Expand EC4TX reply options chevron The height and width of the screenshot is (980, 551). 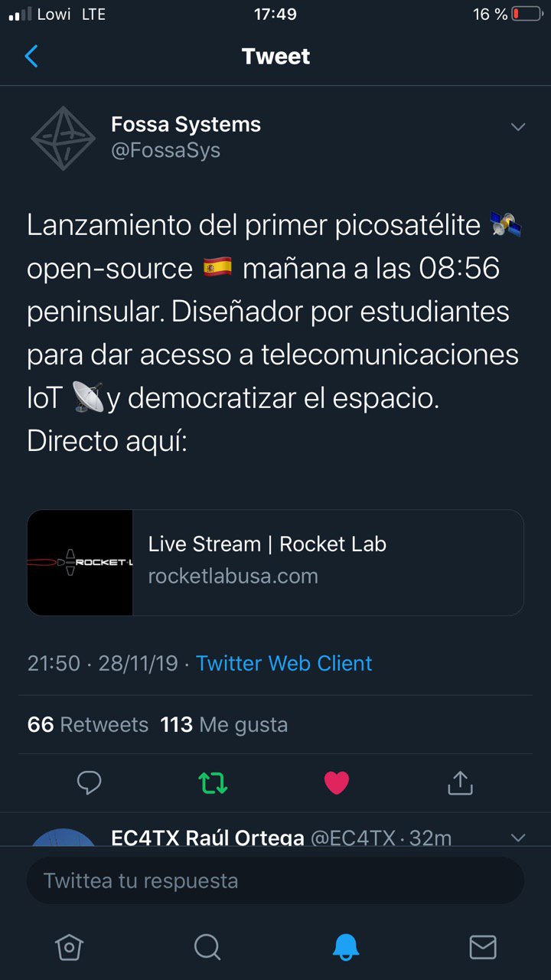tap(518, 838)
